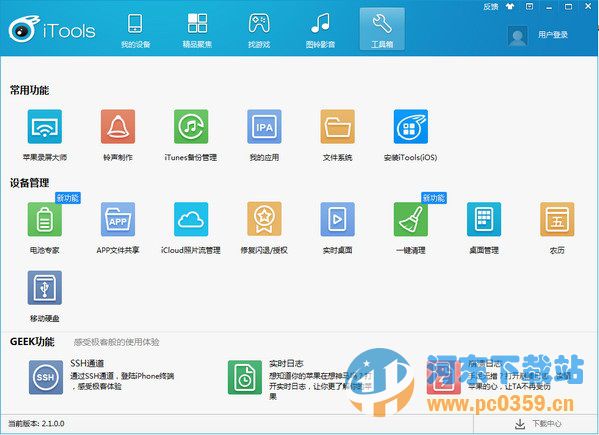This screenshot has height=435, width=599.
Task: Open the 实时桌面 live desktop tool
Action: 337,219
